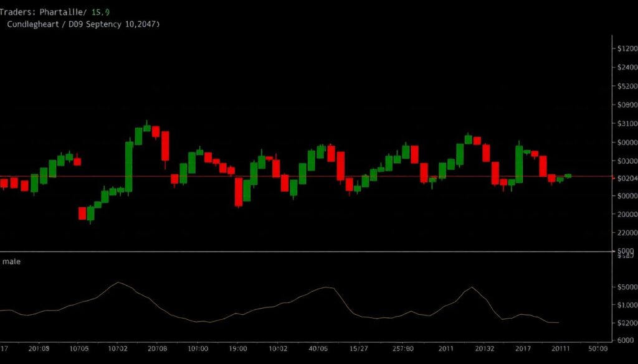Click the 15/27 time axis label

click(x=358, y=348)
